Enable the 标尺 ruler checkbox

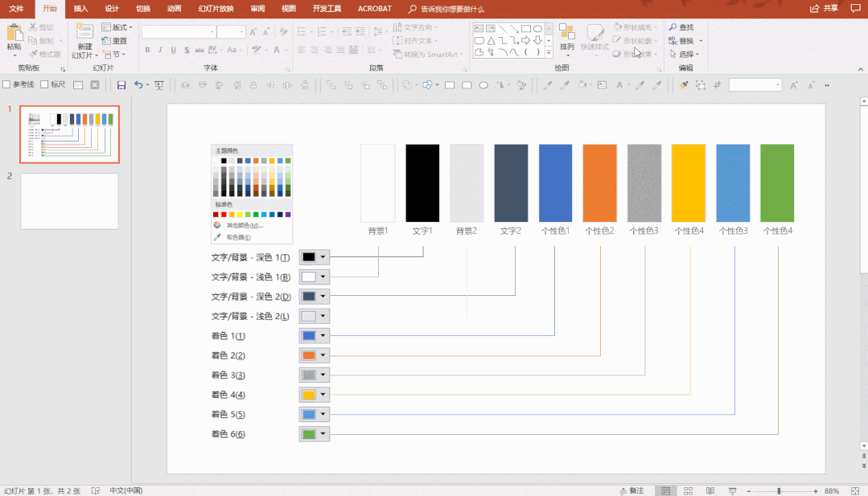click(44, 84)
